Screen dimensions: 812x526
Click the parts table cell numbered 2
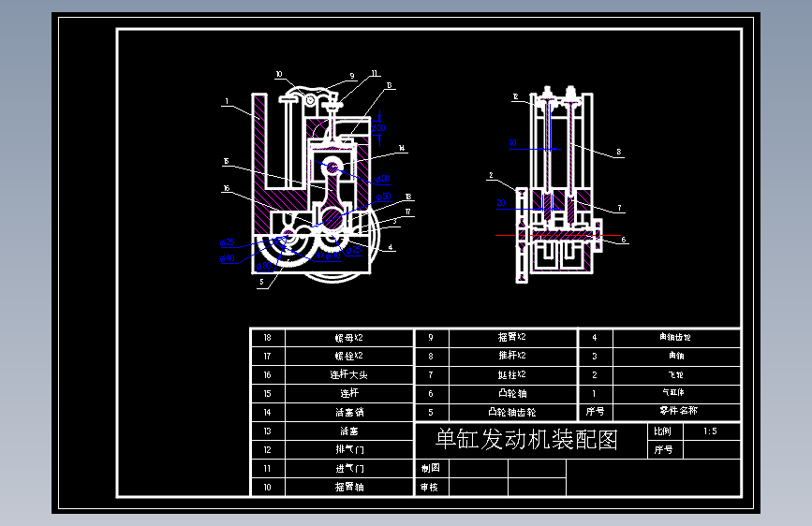click(x=595, y=374)
